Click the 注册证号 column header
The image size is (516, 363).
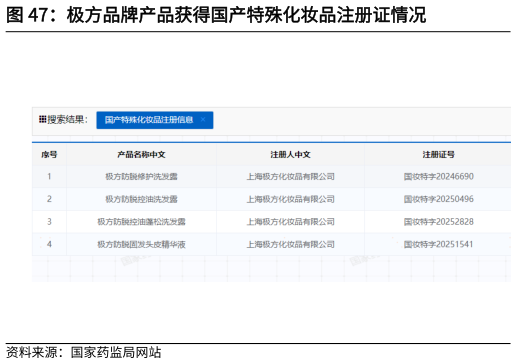438,154
